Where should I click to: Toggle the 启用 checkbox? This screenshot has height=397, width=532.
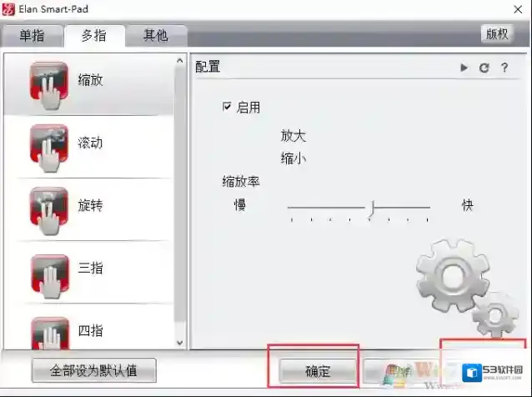click(x=227, y=107)
